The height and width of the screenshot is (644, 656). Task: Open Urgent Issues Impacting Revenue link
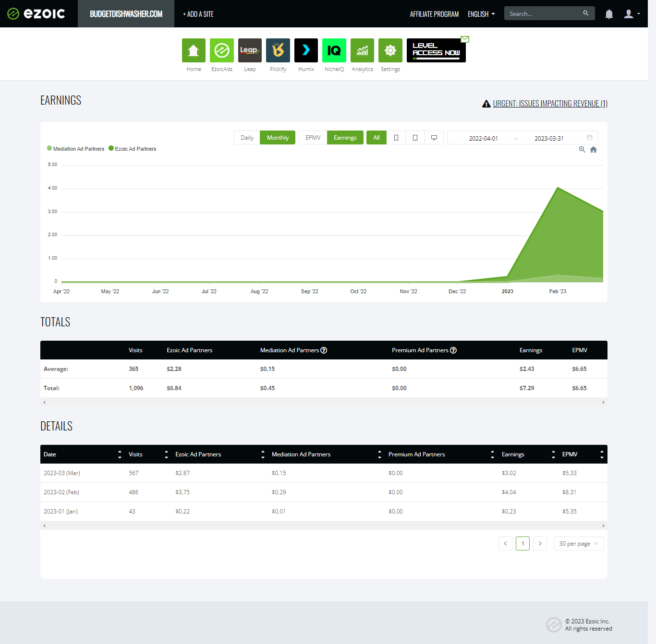(550, 104)
